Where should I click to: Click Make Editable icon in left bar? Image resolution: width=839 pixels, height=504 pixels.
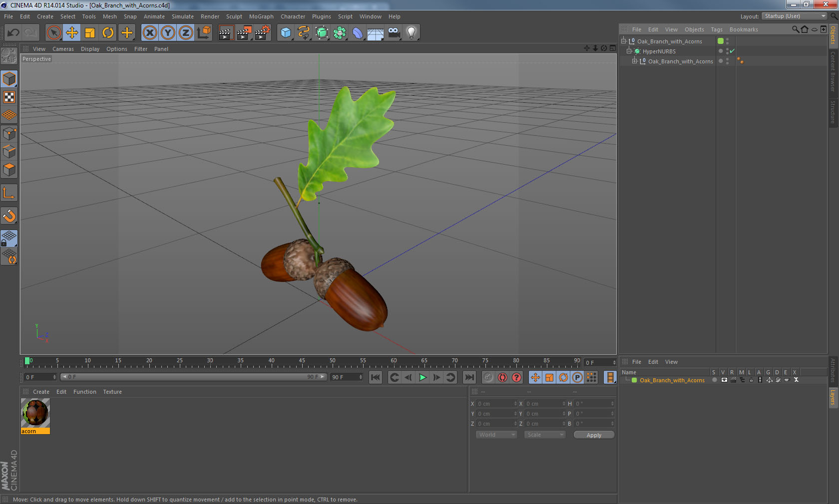click(x=9, y=56)
